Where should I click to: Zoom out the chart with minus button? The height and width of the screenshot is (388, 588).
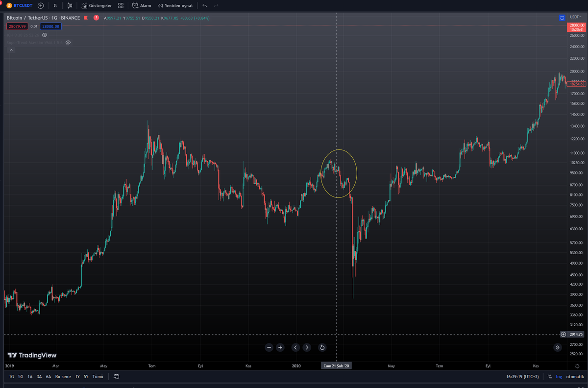pyautogui.click(x=269, y=347)
